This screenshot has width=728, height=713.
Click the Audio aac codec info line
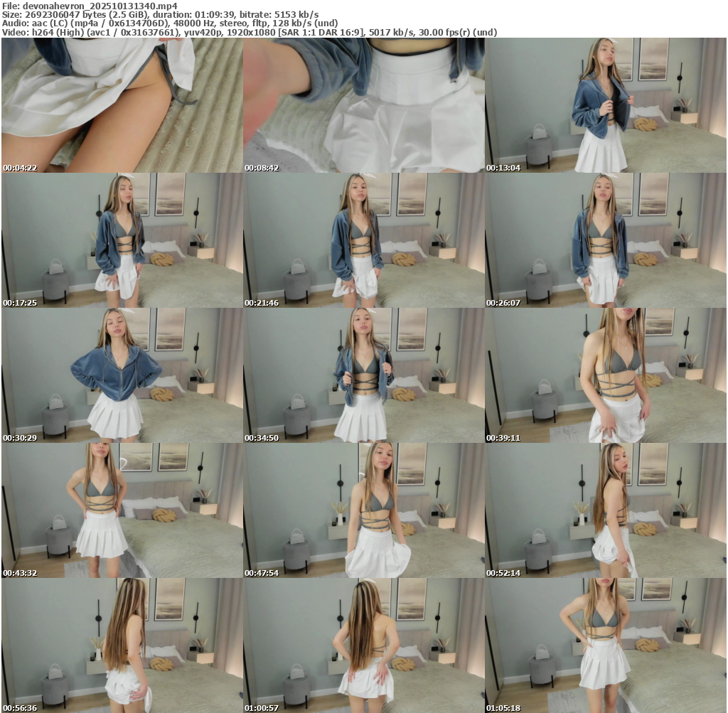170,23
